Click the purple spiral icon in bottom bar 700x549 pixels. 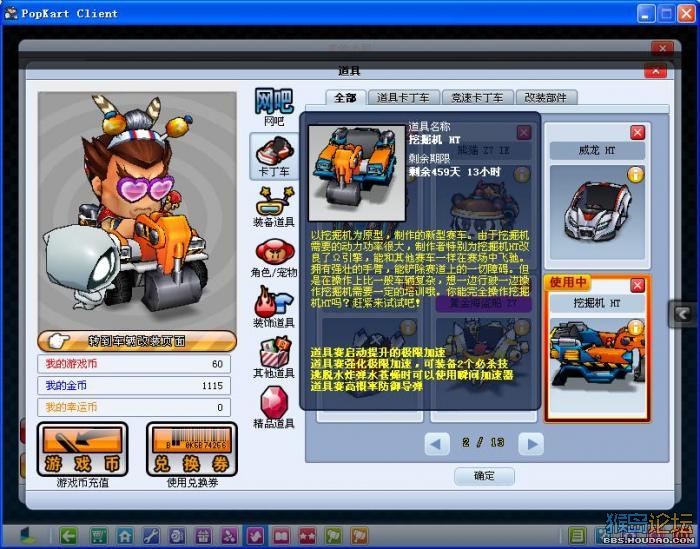177,535
